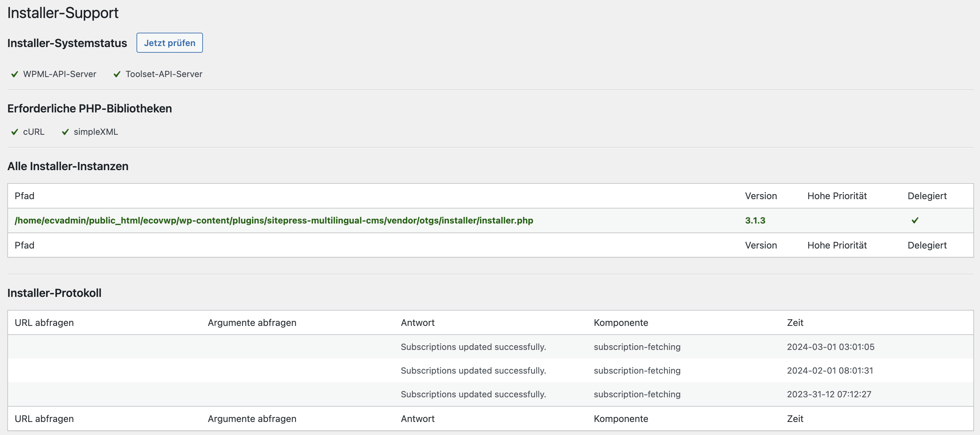Click the response for 2023-31-12 log entry

point(473,394)
